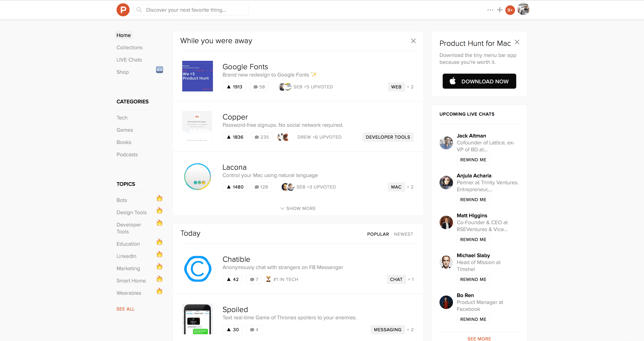Expand SHOW MORE in While you were away

point(298,208)
